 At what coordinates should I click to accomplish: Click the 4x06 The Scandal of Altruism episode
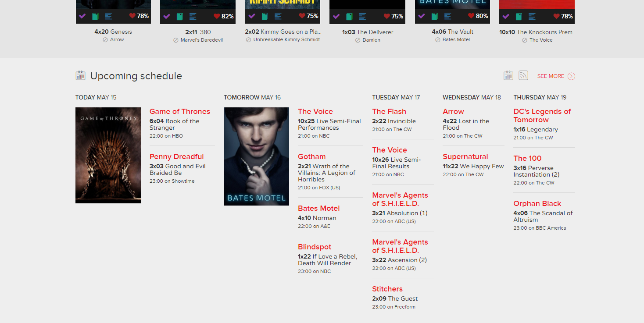pos(543,217)
